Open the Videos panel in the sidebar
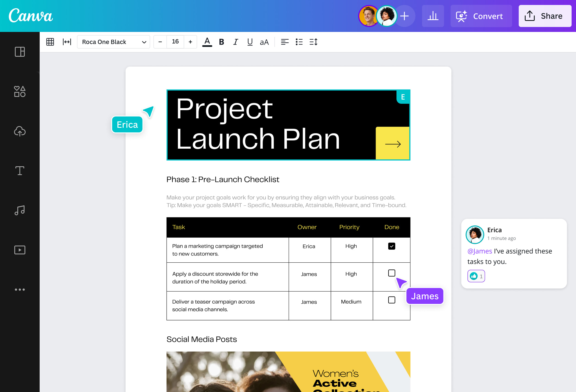Viewport: 576px width, 392px height. pos(20,250)
